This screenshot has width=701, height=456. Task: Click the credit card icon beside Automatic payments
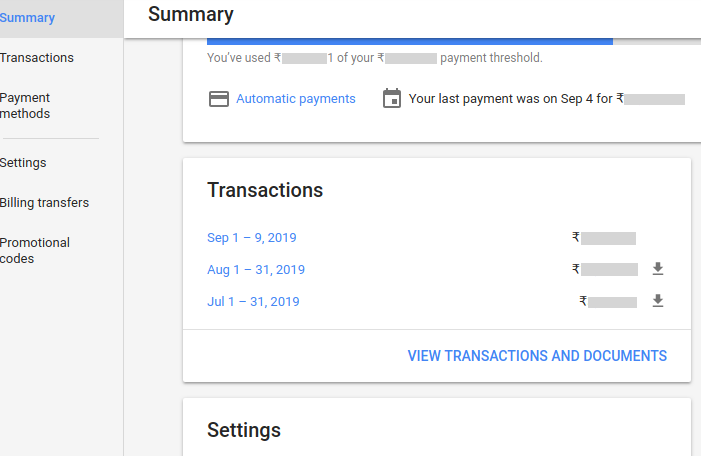[x=219, y=99]
